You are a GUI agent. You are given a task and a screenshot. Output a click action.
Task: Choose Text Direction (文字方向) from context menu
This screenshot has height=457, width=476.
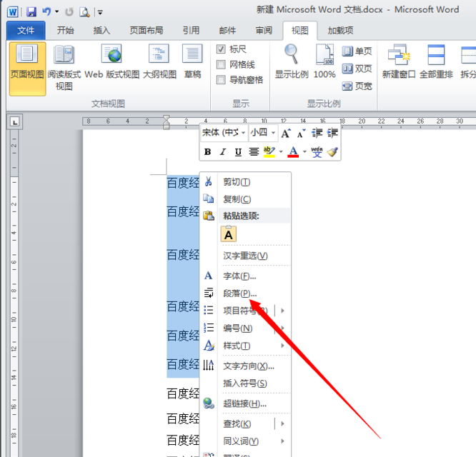[245, 366]
